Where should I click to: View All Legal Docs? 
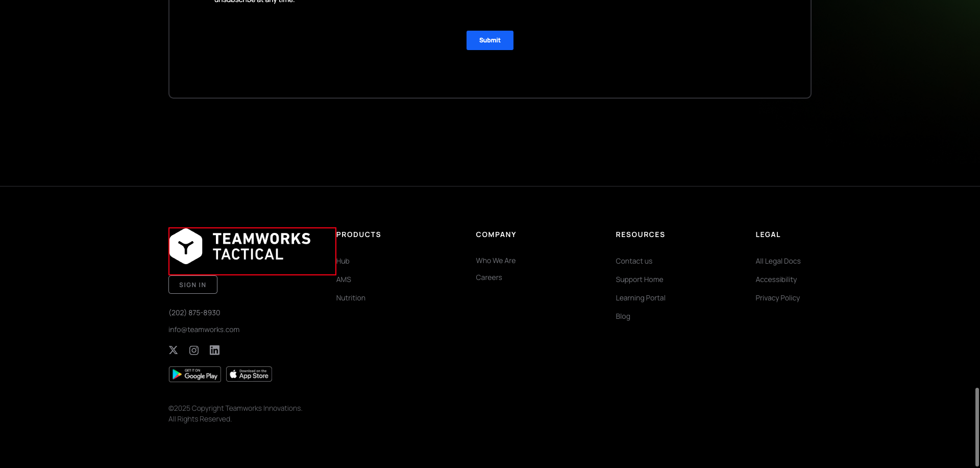pyautogui.click(x=778, y=261)
